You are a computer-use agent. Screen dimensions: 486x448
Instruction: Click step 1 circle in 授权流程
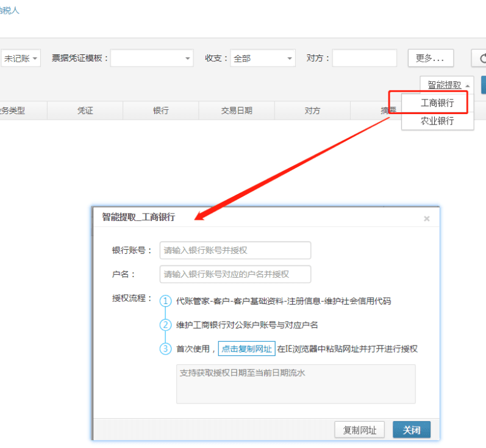coord(165,301)
